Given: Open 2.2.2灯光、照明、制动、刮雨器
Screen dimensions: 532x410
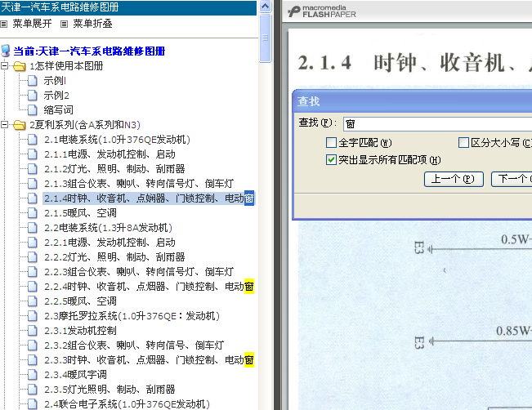Looking at the screenshot, I should [114, 257].
